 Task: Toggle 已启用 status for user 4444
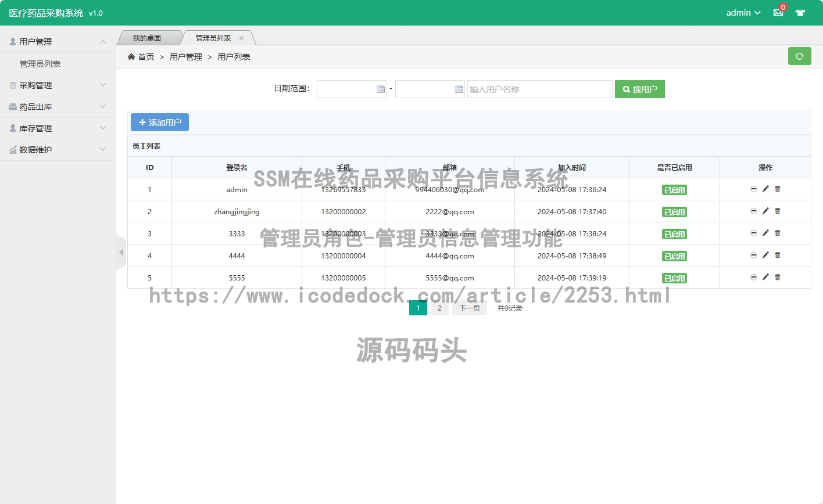point(674,256)
